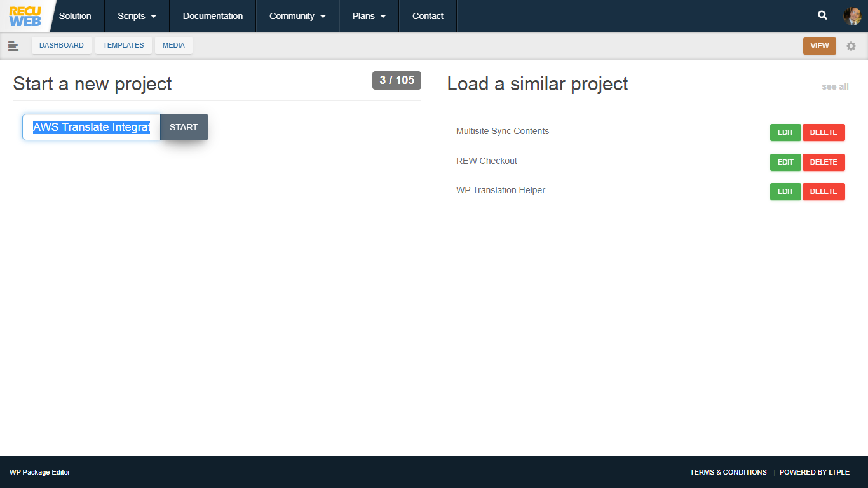Open the Terms & Conditions link

(728, 472)
